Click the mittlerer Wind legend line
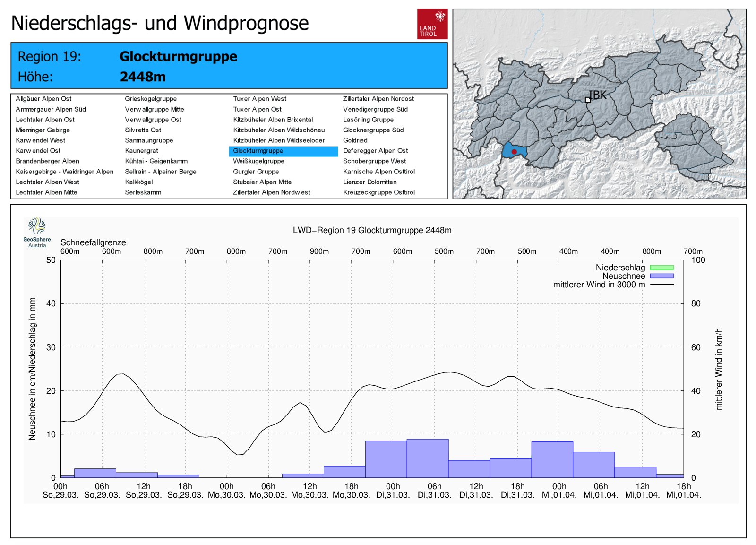Screen dimensions: 756x545 [x=661, y=285]
